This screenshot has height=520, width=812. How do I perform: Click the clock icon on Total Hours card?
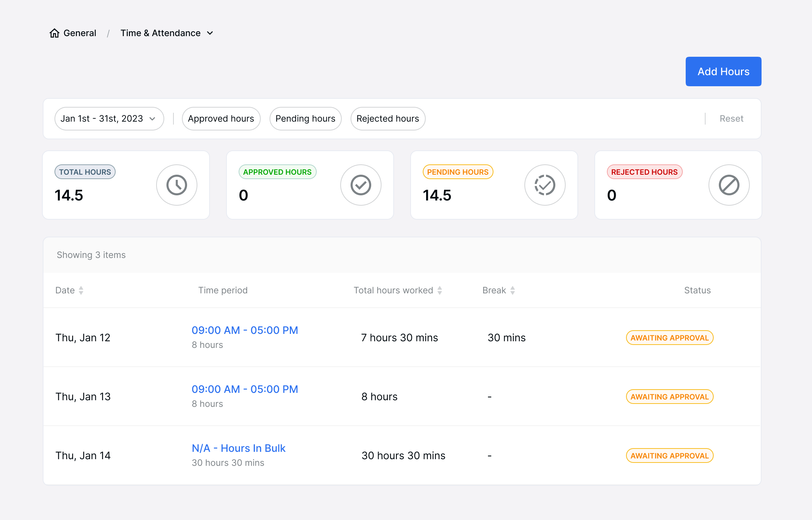pos(177,185)
